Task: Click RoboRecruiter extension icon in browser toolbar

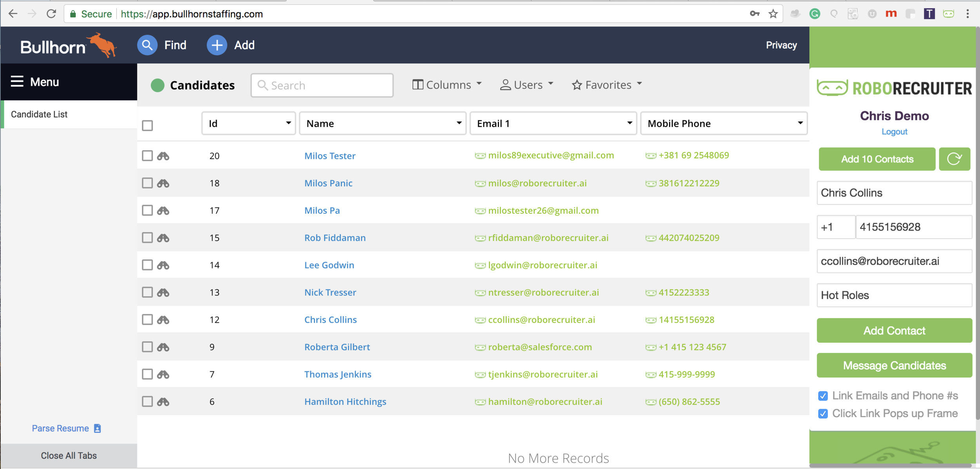Action: (949, 14)
